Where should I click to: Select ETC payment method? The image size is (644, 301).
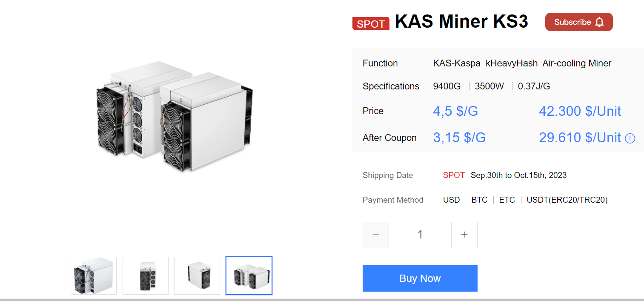click(507, 200)
